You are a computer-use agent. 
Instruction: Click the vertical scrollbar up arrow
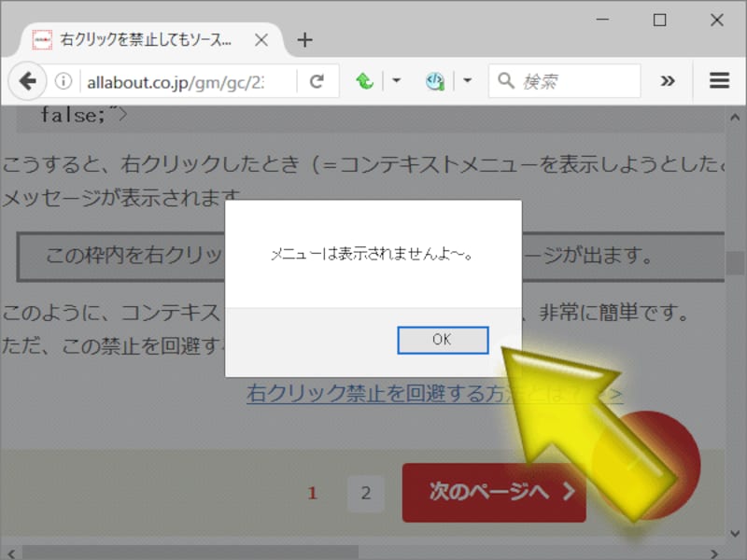(x=735, y=118)
